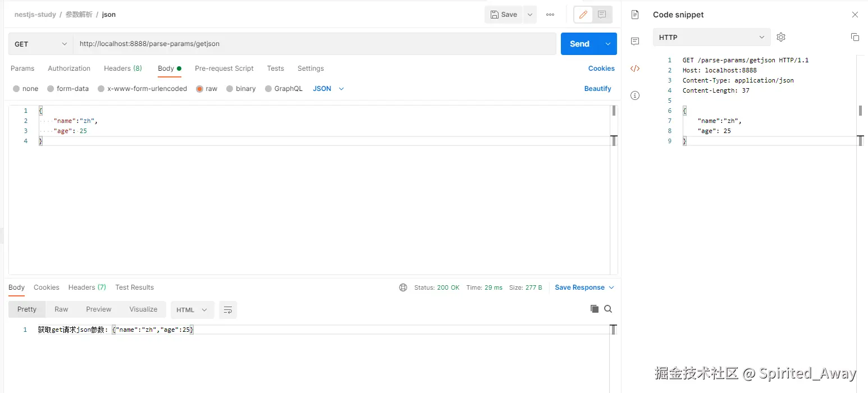This screenshot has width=868, height=393.
Task: Open the HTML response format dropdown
Action: (192, 310)
